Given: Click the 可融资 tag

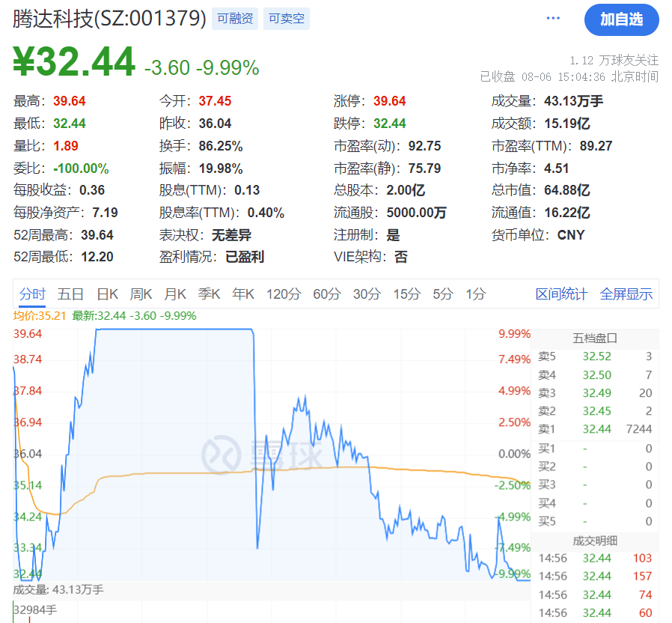Looking at the screenshot, I should [235, 19].
